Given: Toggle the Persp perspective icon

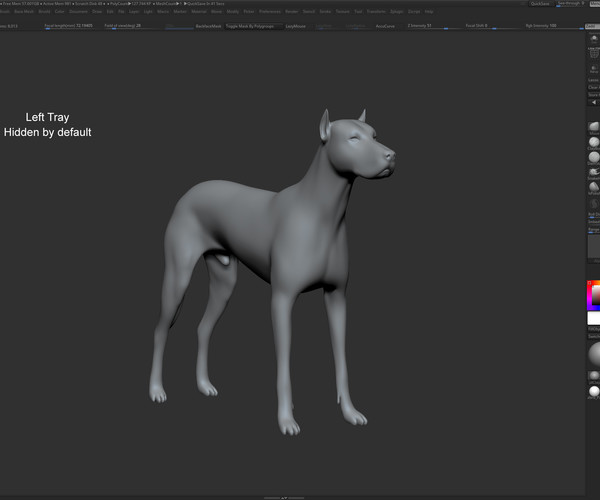Looking at the screenshot, I should [x=594, y=39].
